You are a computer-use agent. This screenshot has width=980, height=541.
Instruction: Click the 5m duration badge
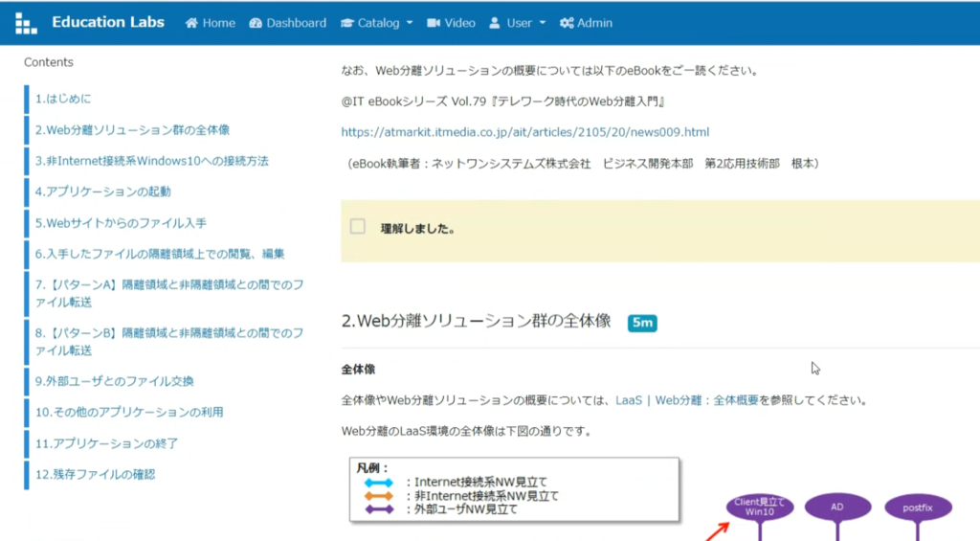click(642, 323)
